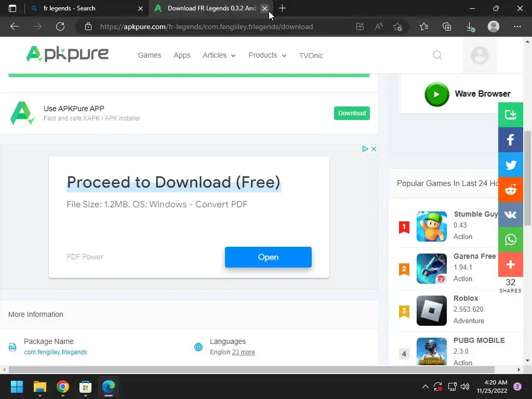
Task: Open tab actions menu icon
Action: (12, 8)
